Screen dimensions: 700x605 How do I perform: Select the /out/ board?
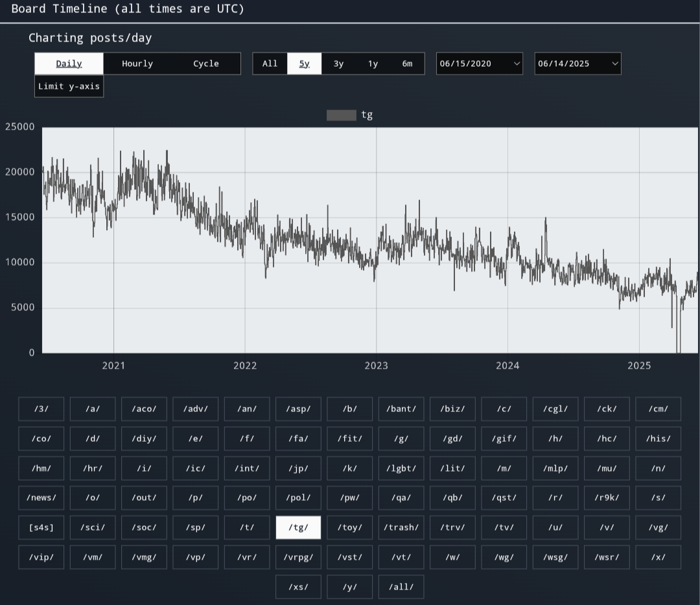144,498
